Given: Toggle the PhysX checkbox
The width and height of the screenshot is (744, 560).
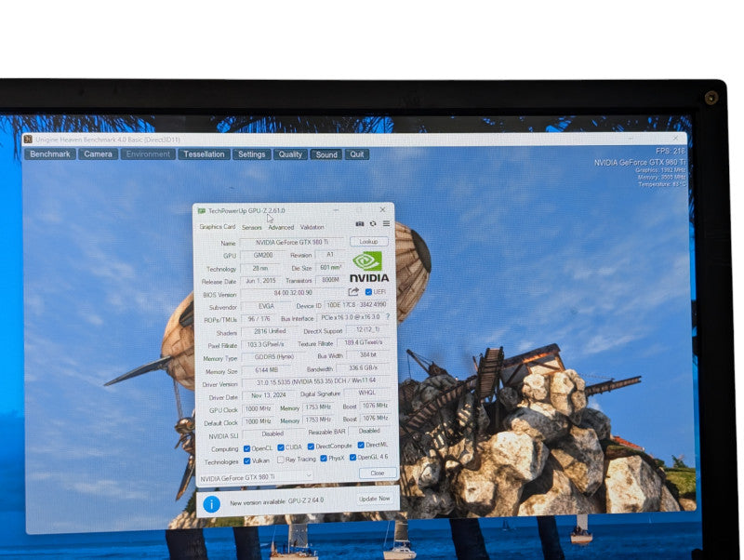Looking at the screenshot, I should tap(324, 459).
